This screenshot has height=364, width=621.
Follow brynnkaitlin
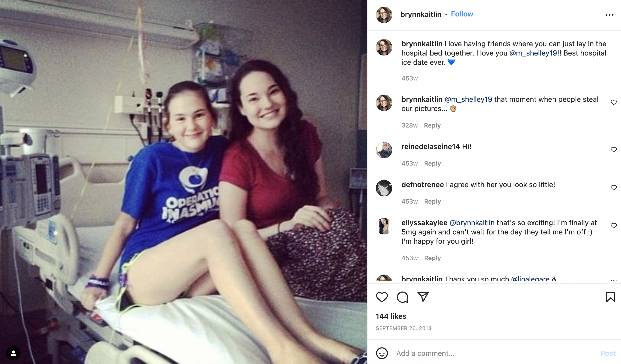coord(462,14)
